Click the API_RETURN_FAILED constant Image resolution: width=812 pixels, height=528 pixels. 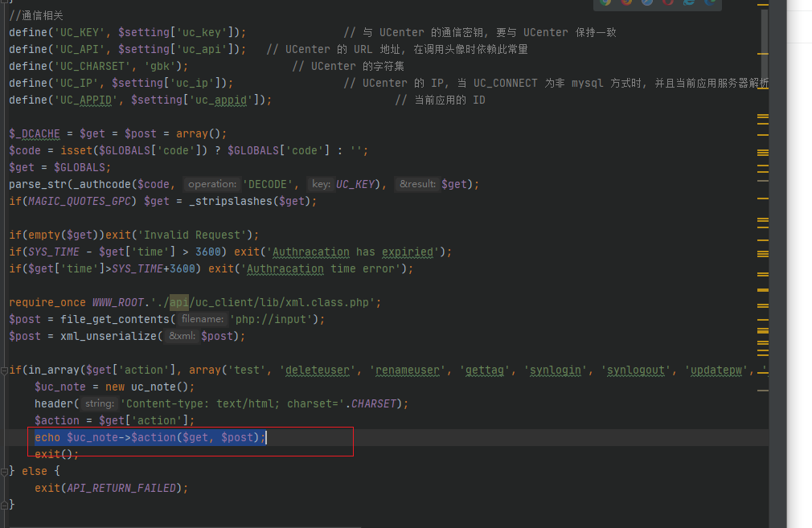(121, 488)
